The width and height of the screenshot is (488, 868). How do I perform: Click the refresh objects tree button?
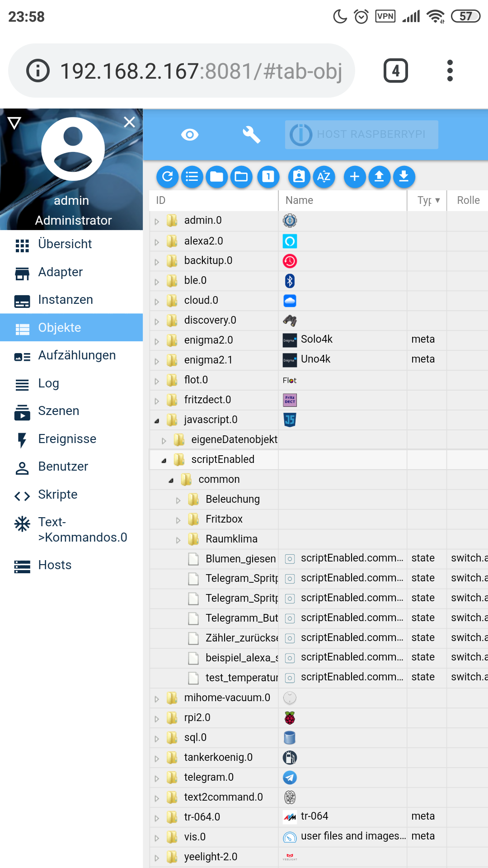[168, 177]
